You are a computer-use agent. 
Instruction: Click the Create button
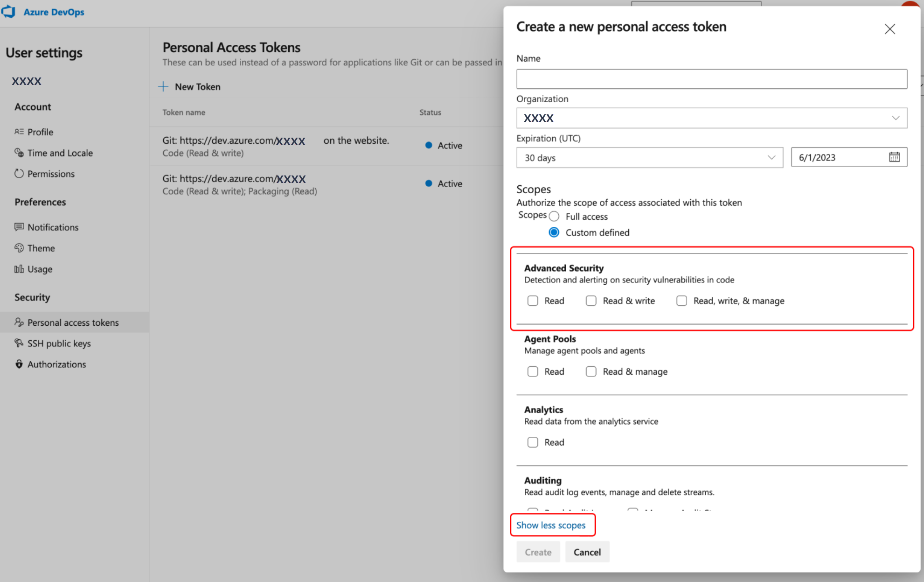point(538,552)
